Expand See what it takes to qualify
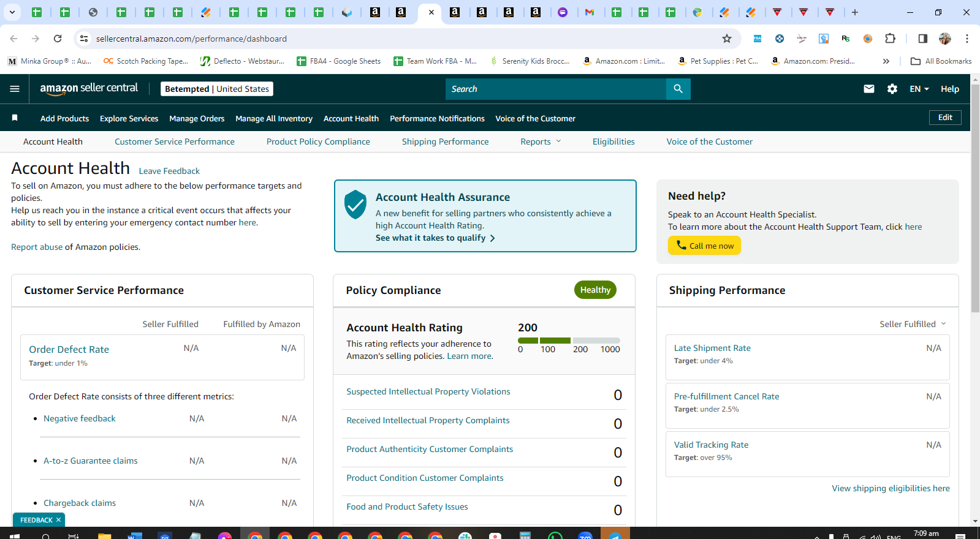980x539 pixels. tap(435, 238)
